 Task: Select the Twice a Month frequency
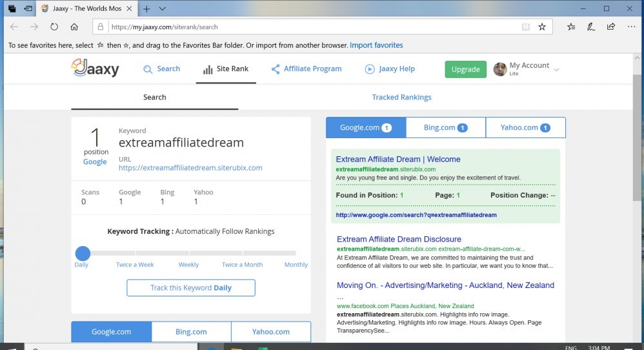point(243,265)
